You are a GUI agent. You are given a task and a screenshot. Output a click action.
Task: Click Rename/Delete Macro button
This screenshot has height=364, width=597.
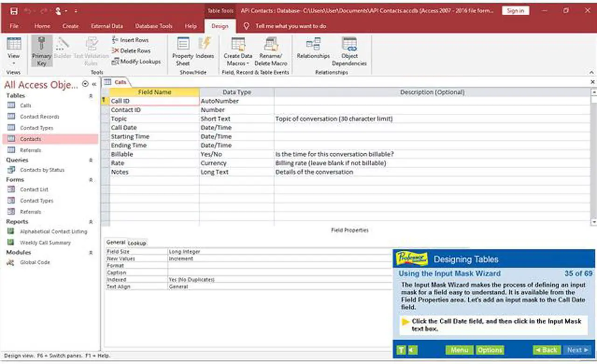pyautogui.click(x=271, y=51)
